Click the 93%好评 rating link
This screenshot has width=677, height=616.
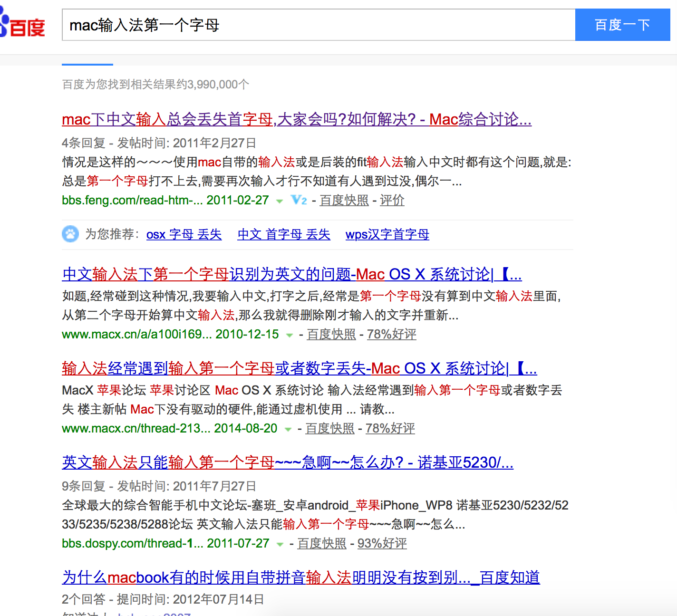[x=382, y=543]
